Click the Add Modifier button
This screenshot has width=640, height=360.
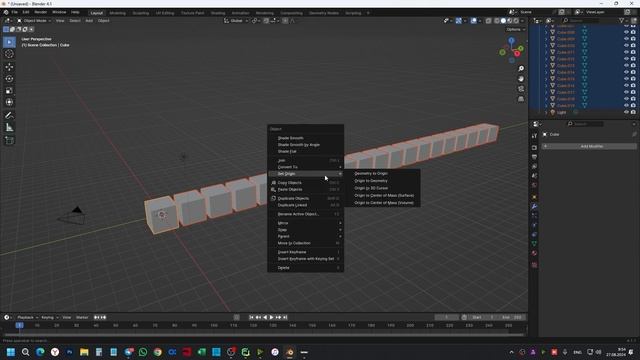click(x=589, y=146)
